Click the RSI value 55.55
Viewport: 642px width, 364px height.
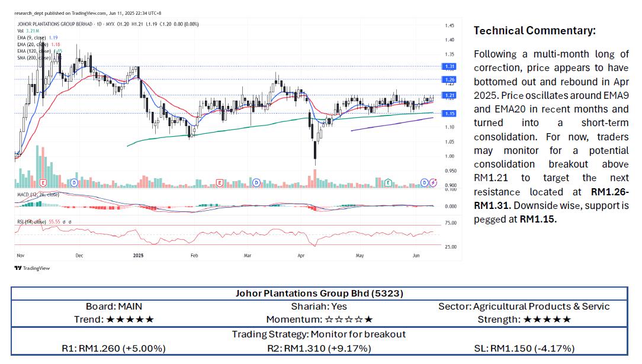[54, 222]
